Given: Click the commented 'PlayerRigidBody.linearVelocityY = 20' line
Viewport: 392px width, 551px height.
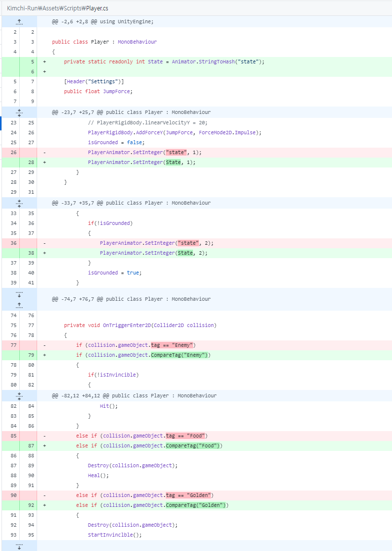Looking at the screenshot, I should (x=148, y=123).
